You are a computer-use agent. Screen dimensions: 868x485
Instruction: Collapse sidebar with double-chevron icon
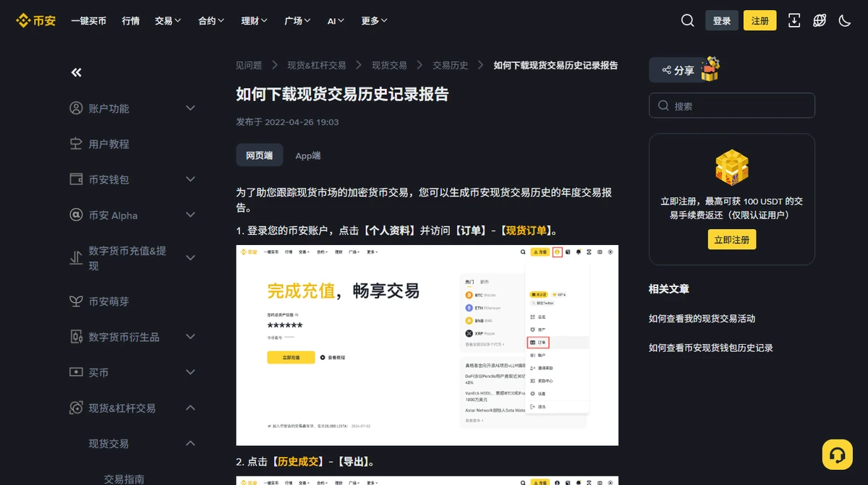(76, 72)
